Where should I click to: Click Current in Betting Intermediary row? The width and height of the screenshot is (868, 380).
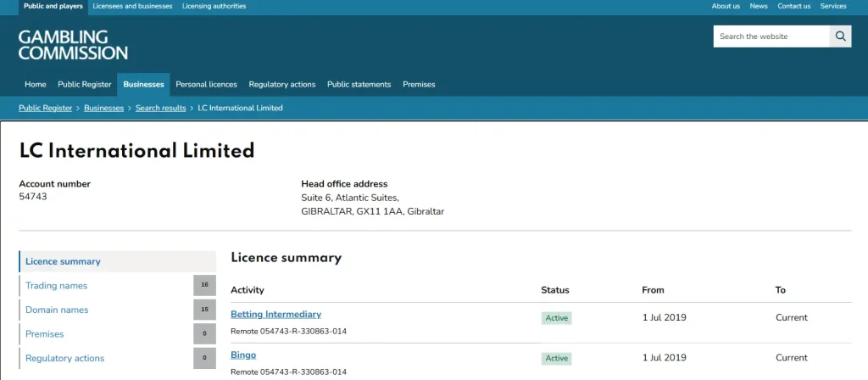coord(792,318)
